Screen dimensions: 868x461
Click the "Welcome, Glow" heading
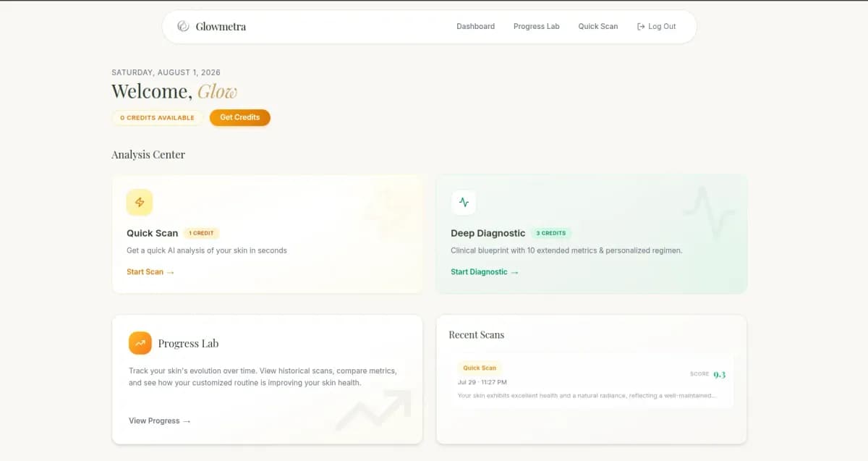tap(174, 92)
